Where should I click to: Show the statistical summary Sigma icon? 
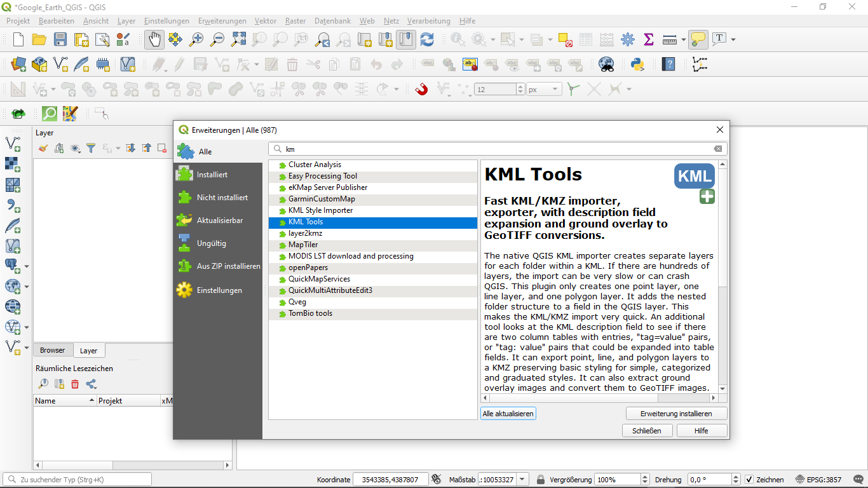click(x=649, y=39)
